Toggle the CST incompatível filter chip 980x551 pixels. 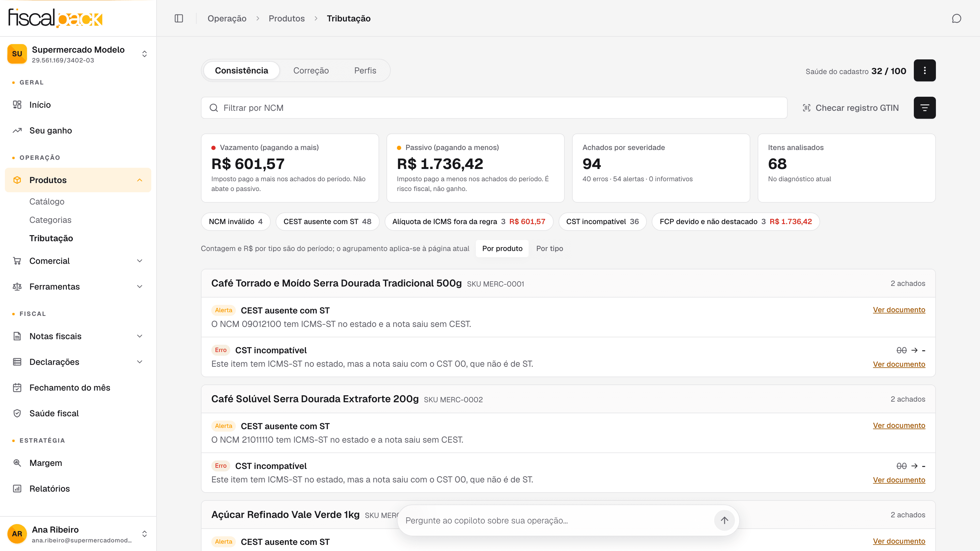602,221
